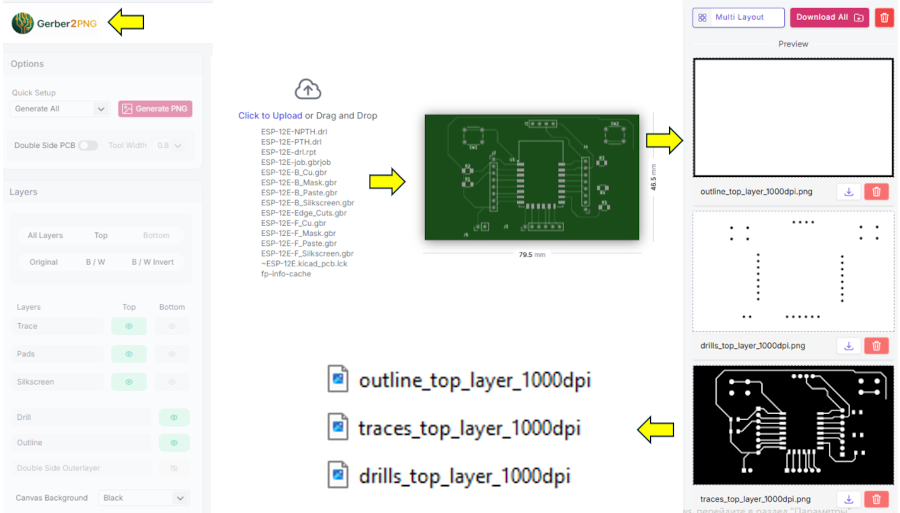The height and width of the screenshot is (513, 900).
Task: Click the red delete-all trash button
Action: (885, 17)
